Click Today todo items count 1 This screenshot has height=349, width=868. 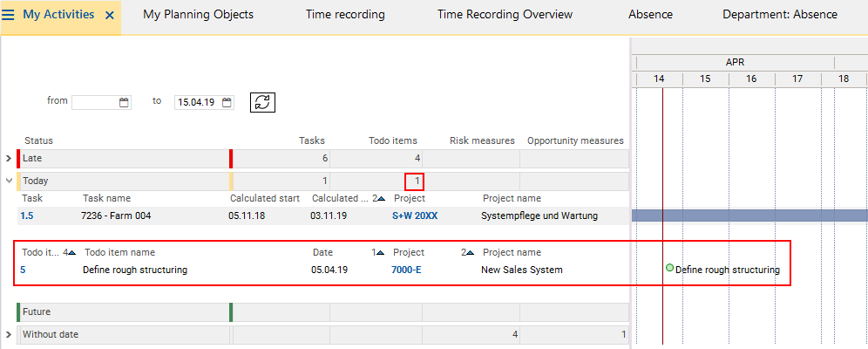click(x=417, y=181)
